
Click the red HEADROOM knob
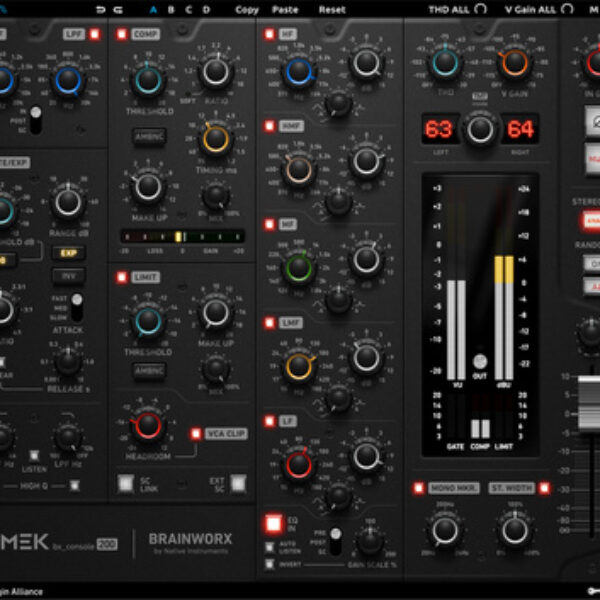tap(148, 425)
